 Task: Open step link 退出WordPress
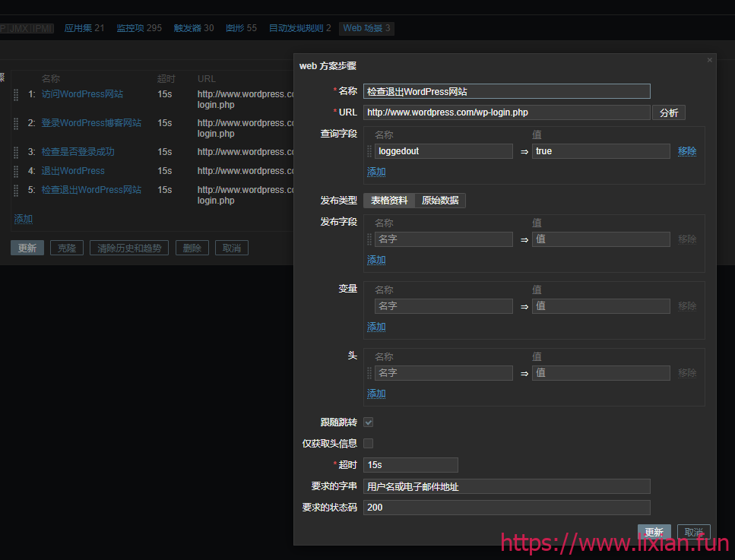click(73, 171)
